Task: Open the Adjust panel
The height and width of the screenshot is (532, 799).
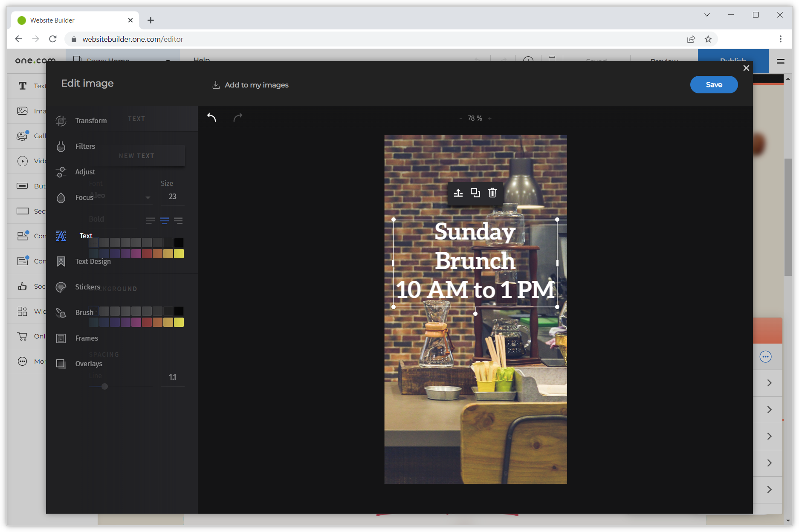Action: (85, 172)
